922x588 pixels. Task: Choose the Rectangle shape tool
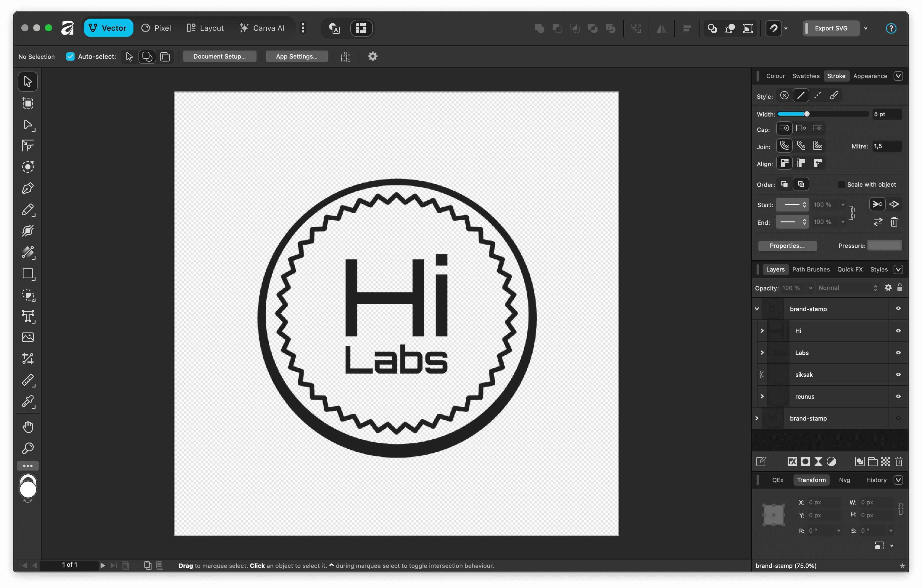(28, 274)
